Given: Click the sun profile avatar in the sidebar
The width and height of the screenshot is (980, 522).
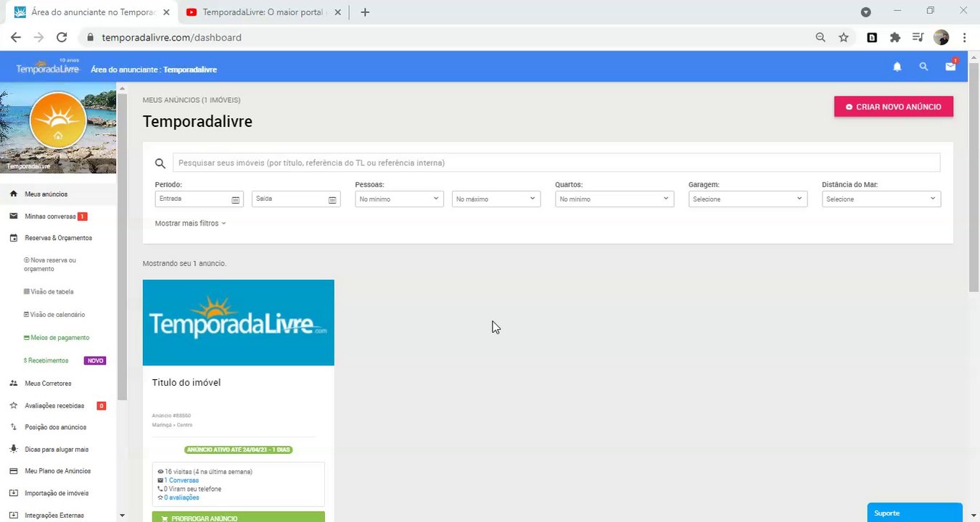Looking at the screenshot, I should point(58,120).
